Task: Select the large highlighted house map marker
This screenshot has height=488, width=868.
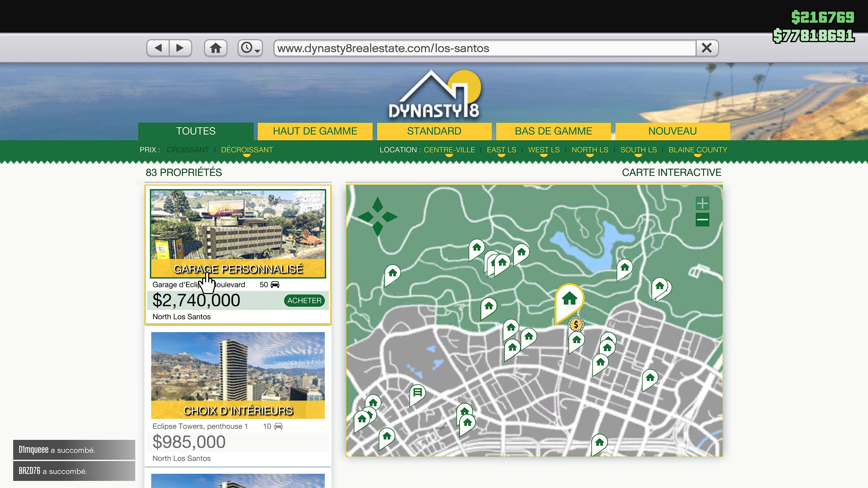Action: click(569, 299)
